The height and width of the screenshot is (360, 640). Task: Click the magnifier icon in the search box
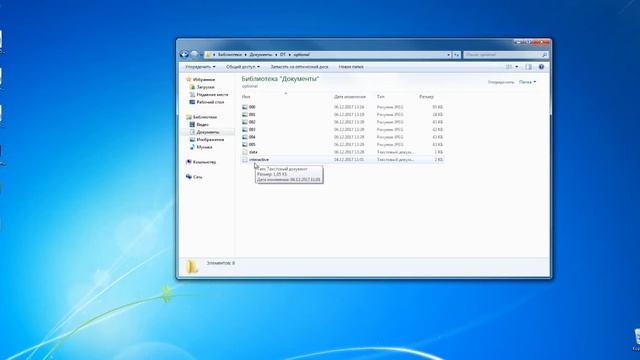(x=544, y=55)
